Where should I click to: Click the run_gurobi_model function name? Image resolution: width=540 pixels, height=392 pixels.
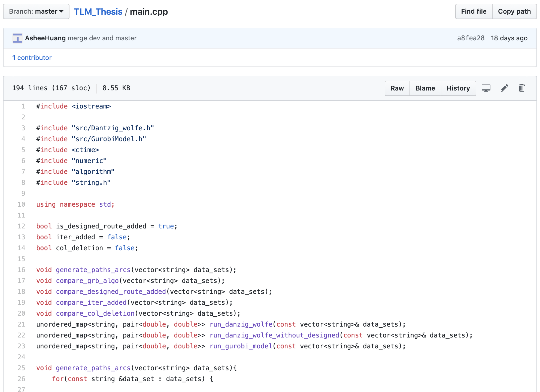pyautogui.click(x=241, y=346)
